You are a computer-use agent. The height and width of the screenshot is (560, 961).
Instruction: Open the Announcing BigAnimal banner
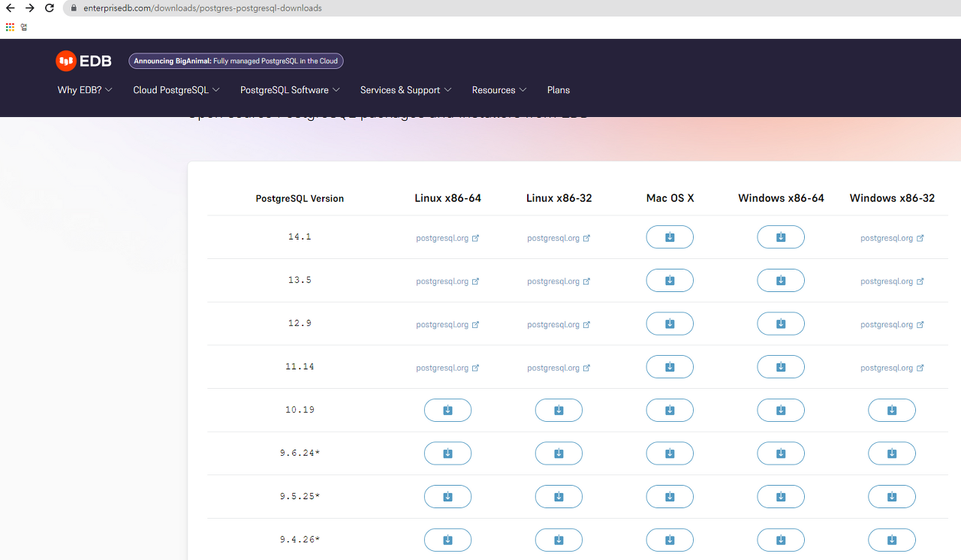pyautogui.click(x=236, y=61)
